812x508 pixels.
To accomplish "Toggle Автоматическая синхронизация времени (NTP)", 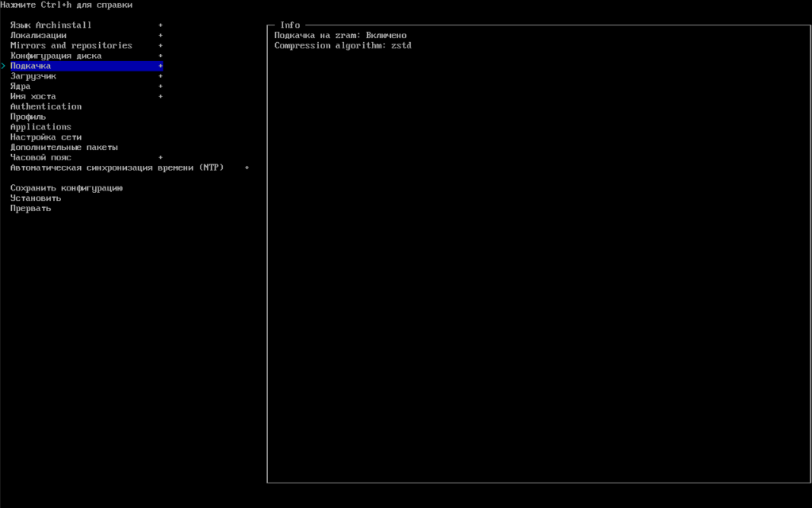I will tap(117, 167).
